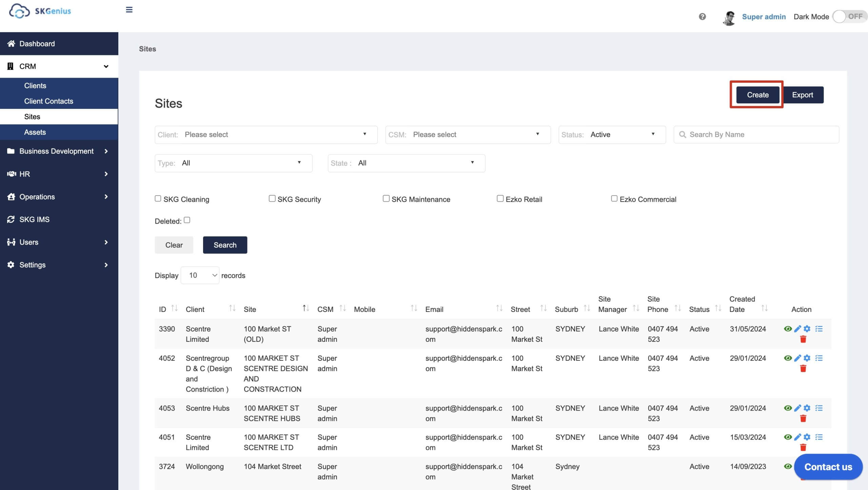The width and height of the screenshot is (868, 490).
Task: Sort table by Created Date column
Action: click(764, 308)
